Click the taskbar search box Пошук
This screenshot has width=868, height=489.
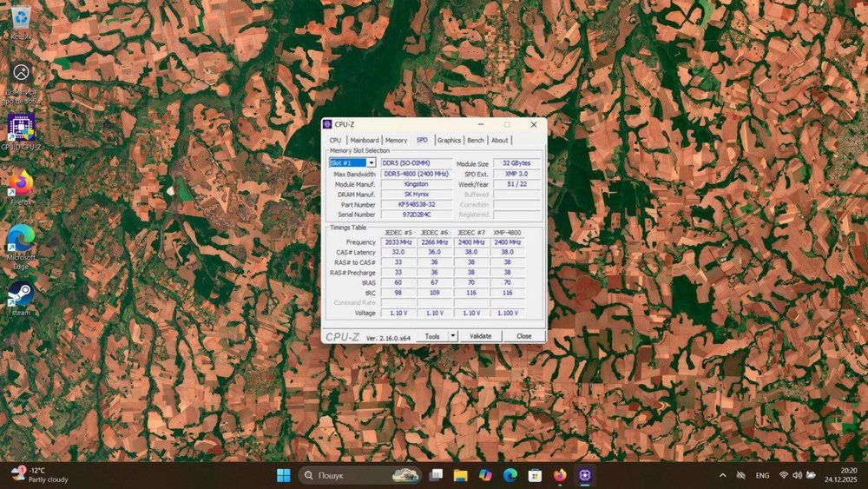[360, 475]
